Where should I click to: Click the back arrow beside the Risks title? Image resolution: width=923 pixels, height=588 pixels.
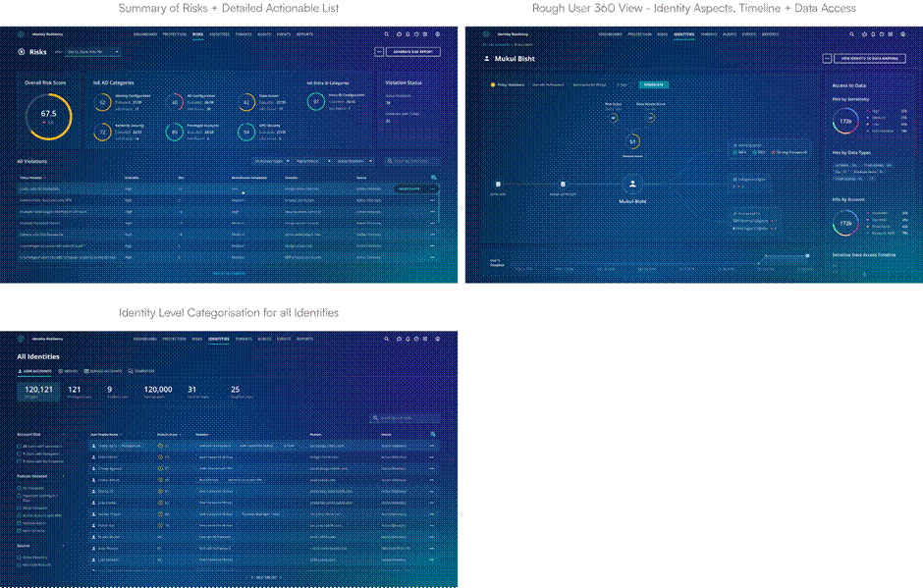(x=23, y=52)
